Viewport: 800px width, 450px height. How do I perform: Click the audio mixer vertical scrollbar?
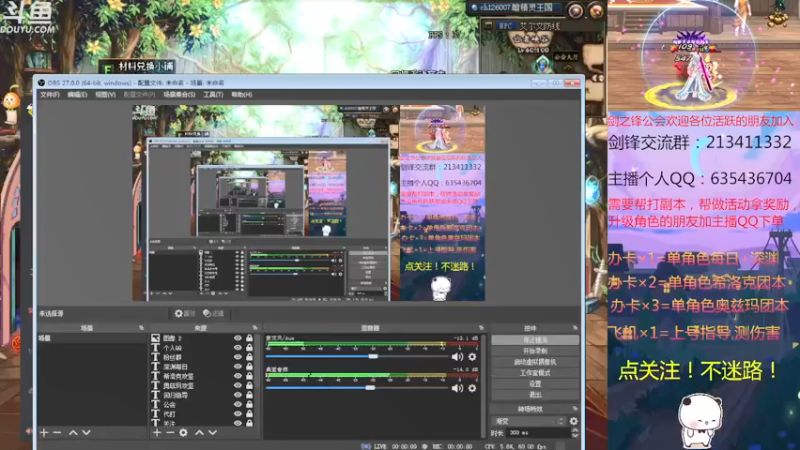coord(483,385)
